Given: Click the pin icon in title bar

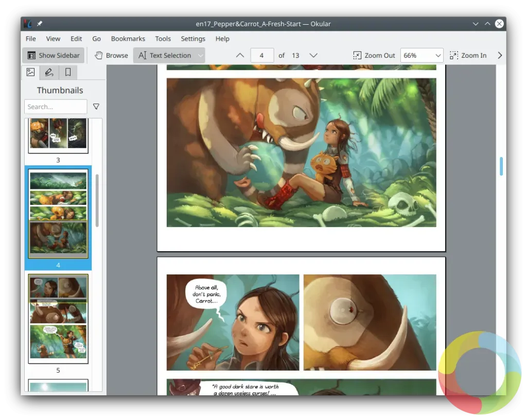Looking at the screenshot, I should 40,24.
